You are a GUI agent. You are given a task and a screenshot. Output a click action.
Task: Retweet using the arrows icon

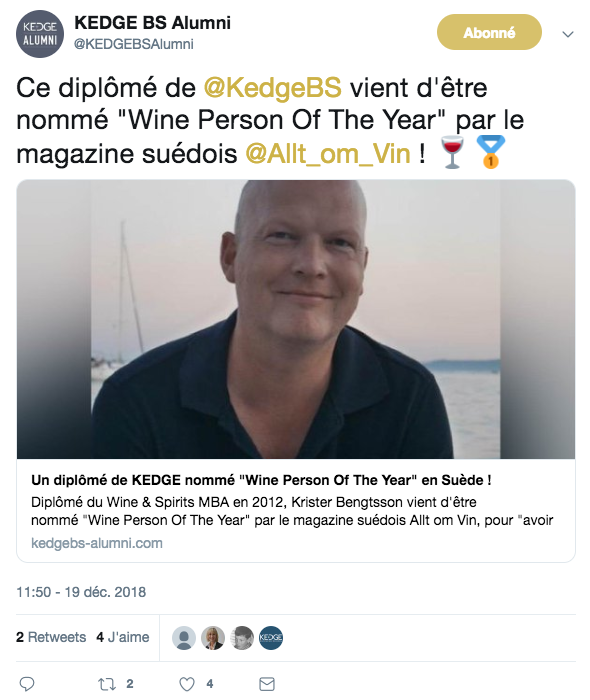107,684
